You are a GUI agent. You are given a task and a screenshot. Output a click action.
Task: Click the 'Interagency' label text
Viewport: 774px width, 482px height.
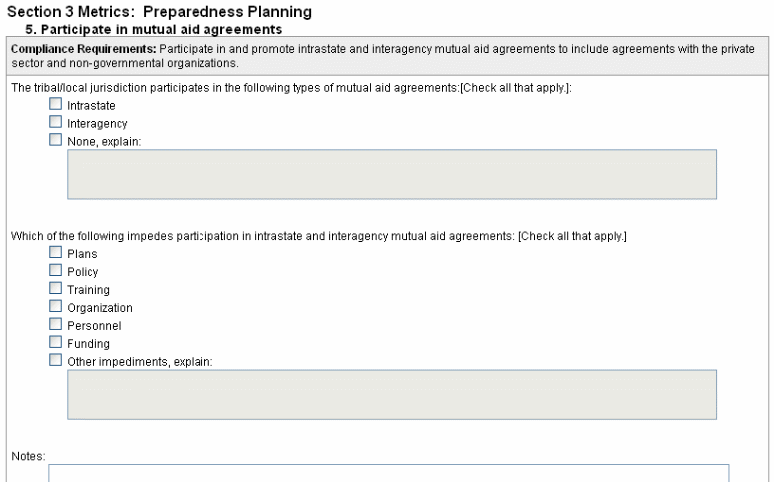(x=97, y=124)
